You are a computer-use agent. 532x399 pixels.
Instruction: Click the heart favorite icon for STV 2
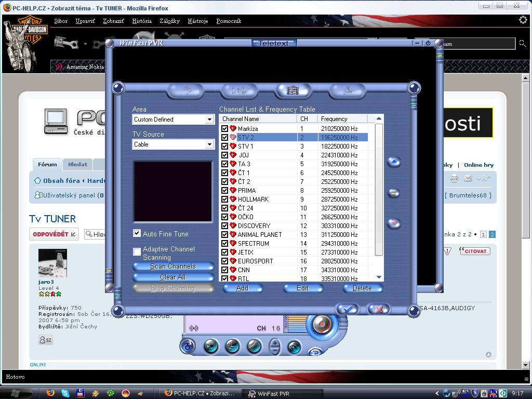pos(233,137)
